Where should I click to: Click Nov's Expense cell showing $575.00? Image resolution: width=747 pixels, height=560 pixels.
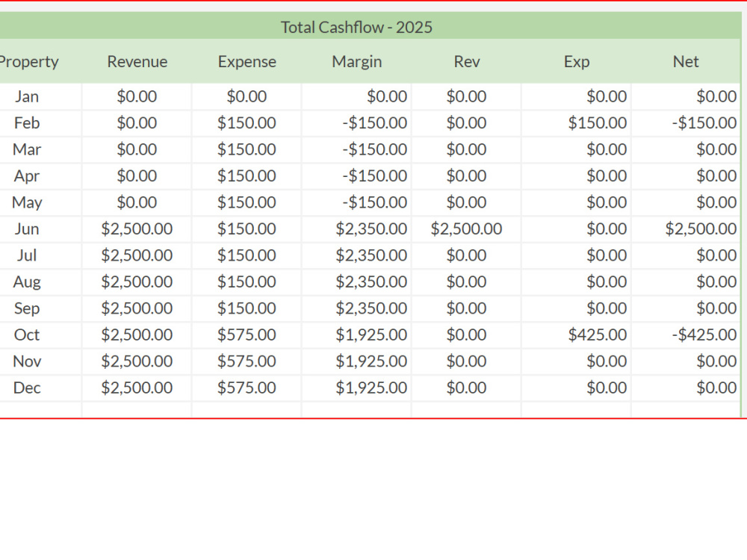click(247, 361)
